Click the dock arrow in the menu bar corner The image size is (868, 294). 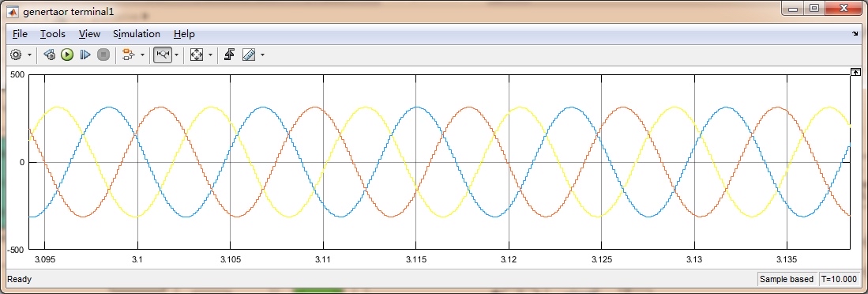pos(855,34)
